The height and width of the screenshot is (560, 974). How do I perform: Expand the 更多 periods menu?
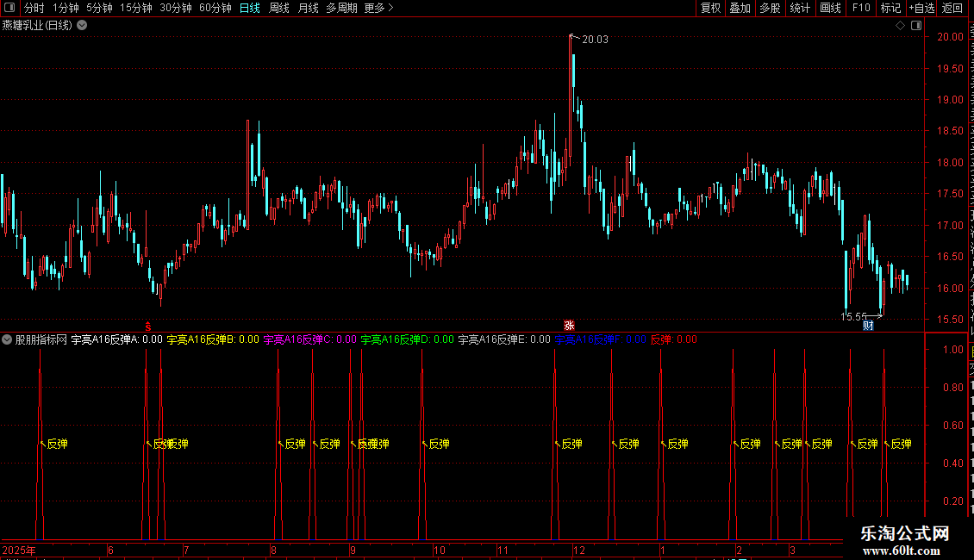click(x=378, y=8)
